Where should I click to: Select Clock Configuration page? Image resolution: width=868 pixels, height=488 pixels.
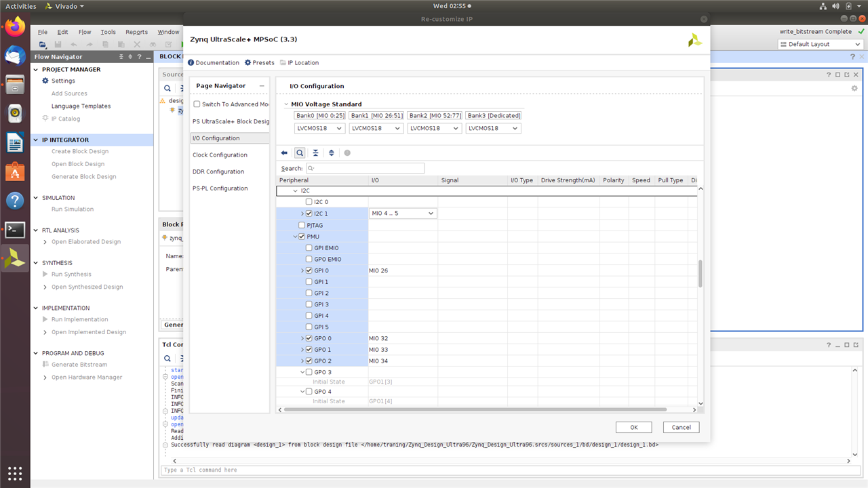220,155
